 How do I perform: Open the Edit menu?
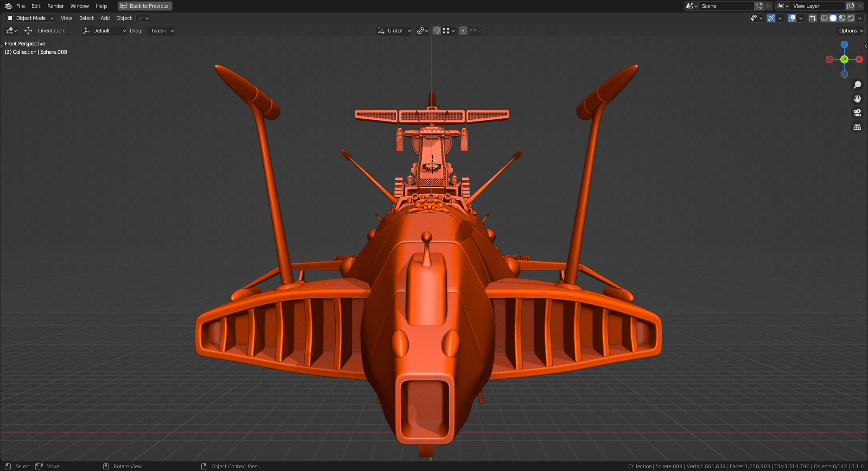36,6
